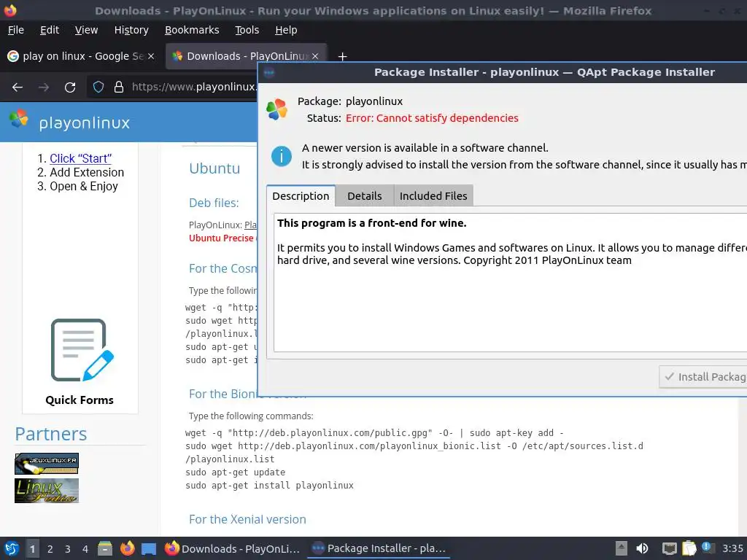Open a new Firefox tab with plus
Image resolution: width=747 pixels, height=560 pixels.
(342, 57)
